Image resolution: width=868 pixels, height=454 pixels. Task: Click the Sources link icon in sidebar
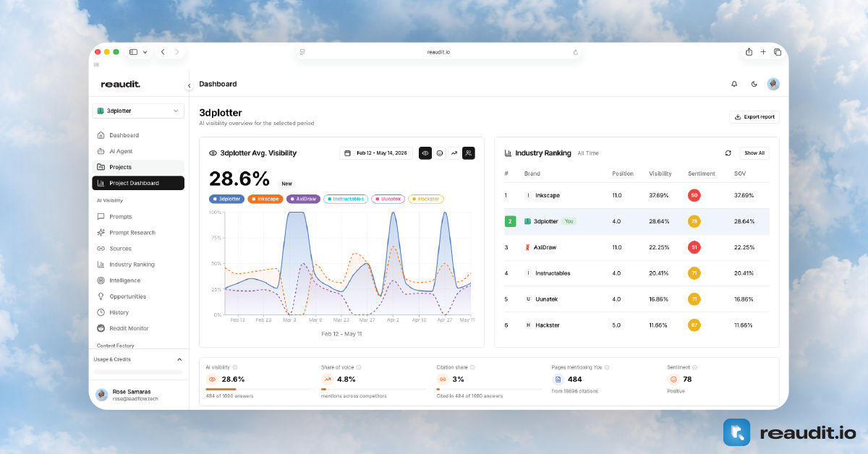click(x=101, y=249)
